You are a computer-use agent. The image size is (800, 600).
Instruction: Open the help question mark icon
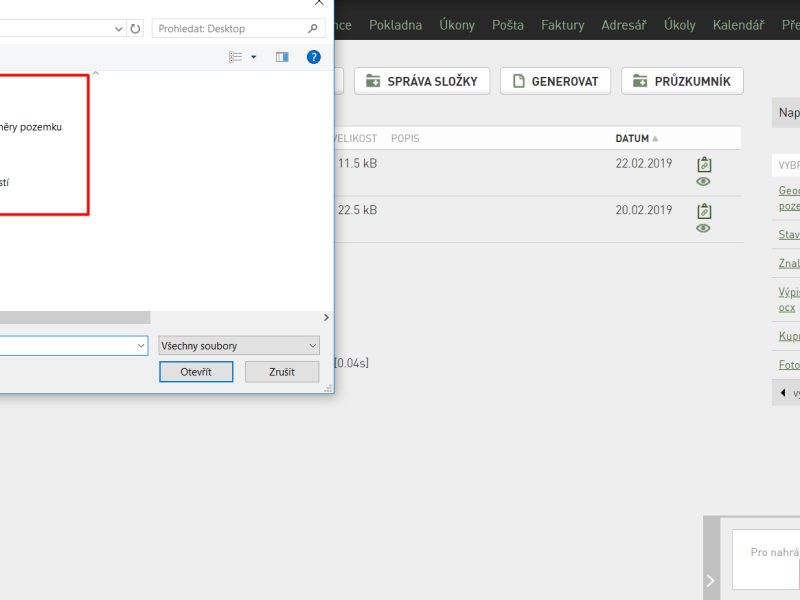pyautogui.click(x=313, y=57)
